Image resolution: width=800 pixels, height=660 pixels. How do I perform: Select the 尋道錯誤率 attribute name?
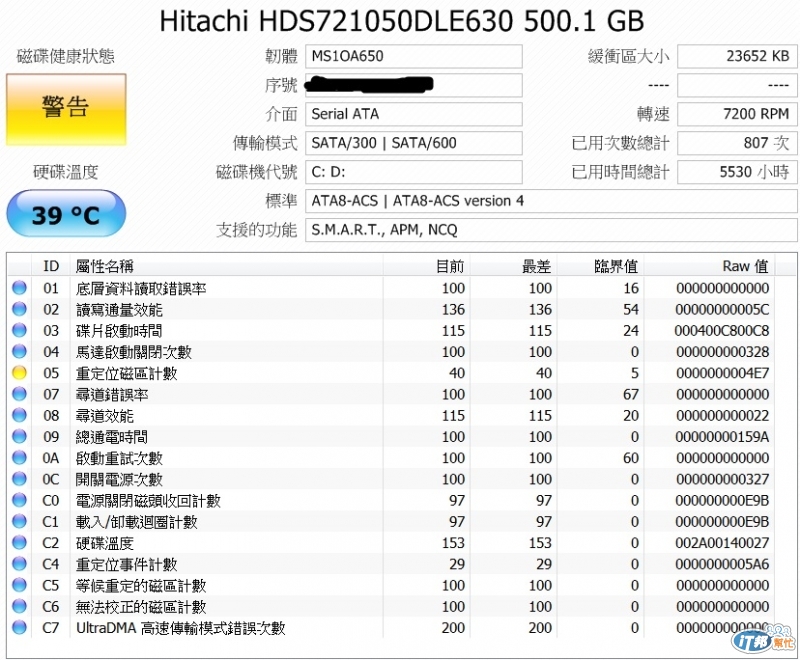pos(112,395)
